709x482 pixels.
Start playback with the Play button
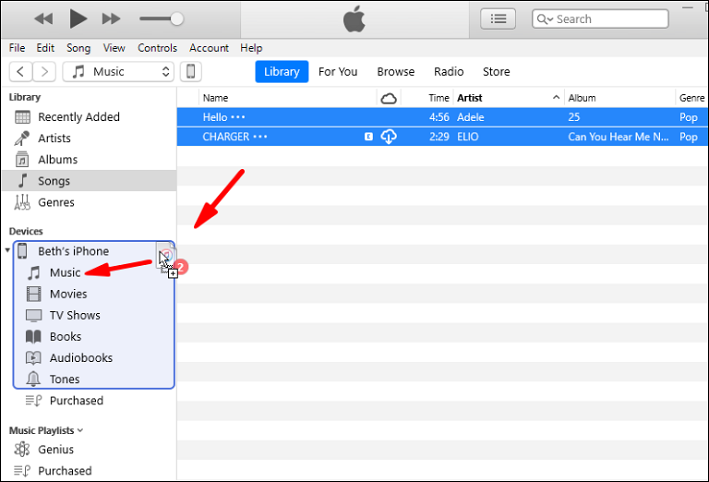[x=78, y=19]
